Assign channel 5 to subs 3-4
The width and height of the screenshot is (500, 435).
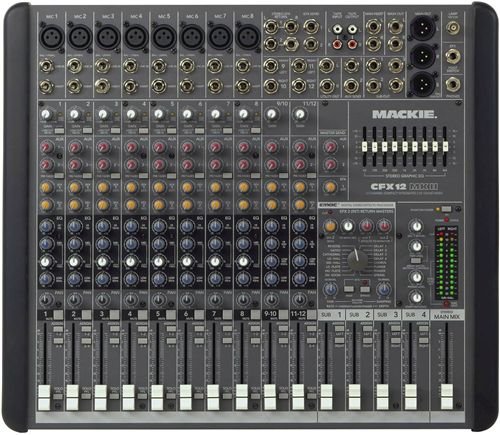tap(171, 341)
